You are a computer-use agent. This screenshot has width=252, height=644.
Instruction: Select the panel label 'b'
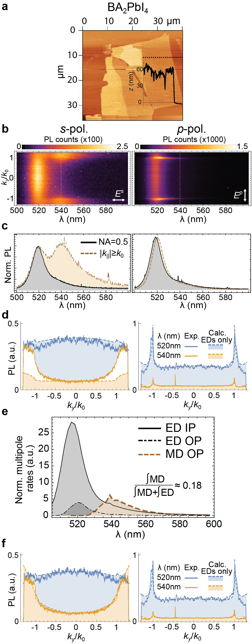pyautogui.click(x=5, y=129)
